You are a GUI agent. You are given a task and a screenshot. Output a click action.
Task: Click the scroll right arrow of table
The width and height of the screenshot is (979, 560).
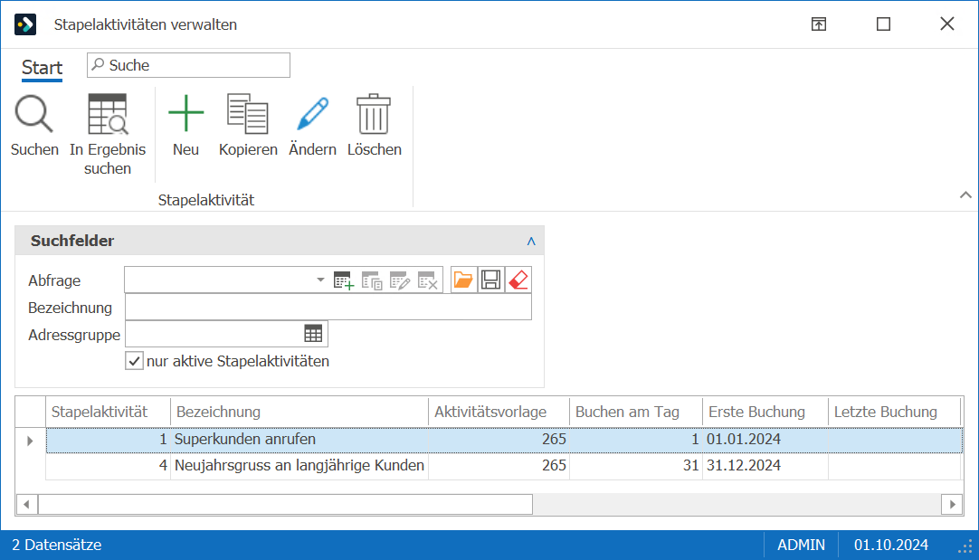pyautogui.click(x=952, y=505)
